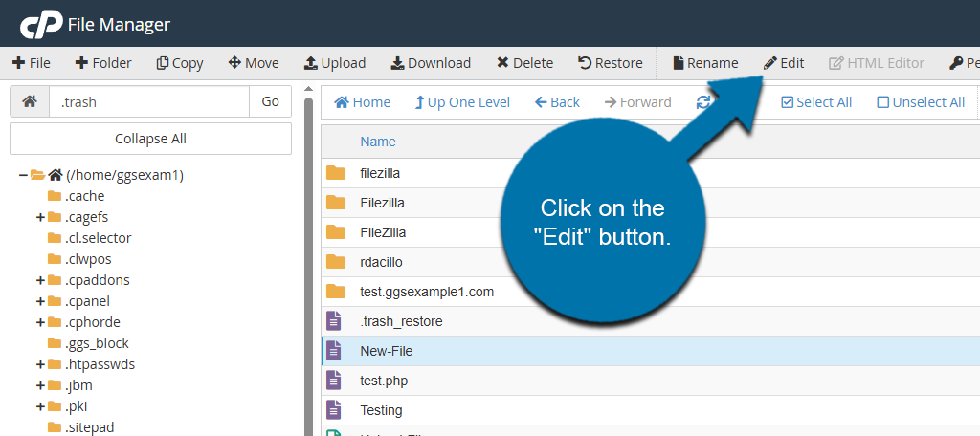
Task: Click the Collapse All button
Action: pos(150,139)
